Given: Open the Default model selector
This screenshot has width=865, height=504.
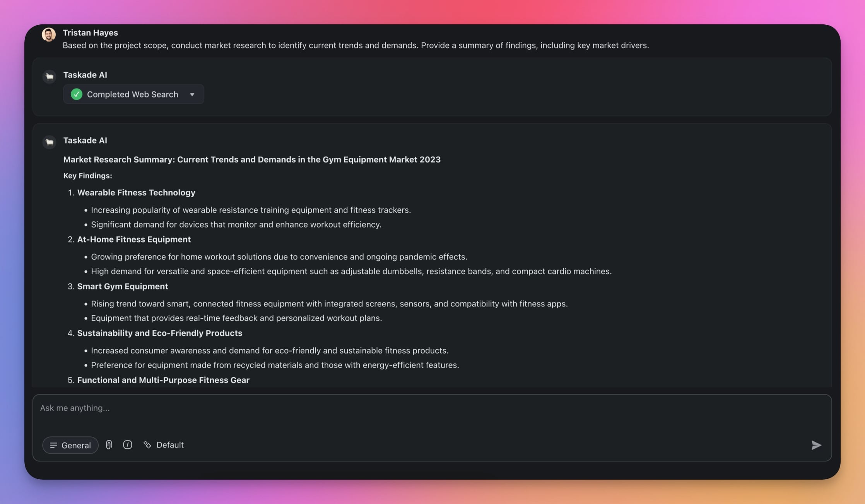Looking at the screenshot, I should click(169, 445).
